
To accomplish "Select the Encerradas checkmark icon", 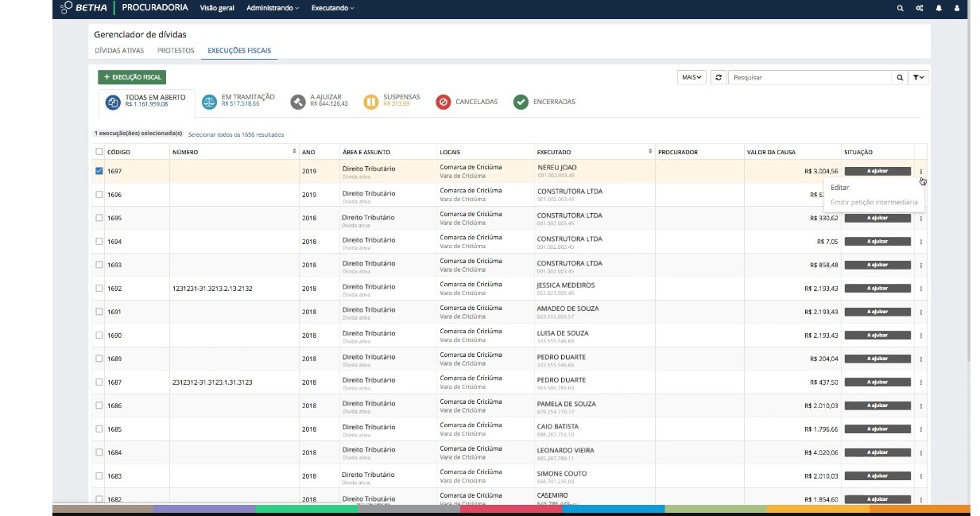I will (521, 102).
